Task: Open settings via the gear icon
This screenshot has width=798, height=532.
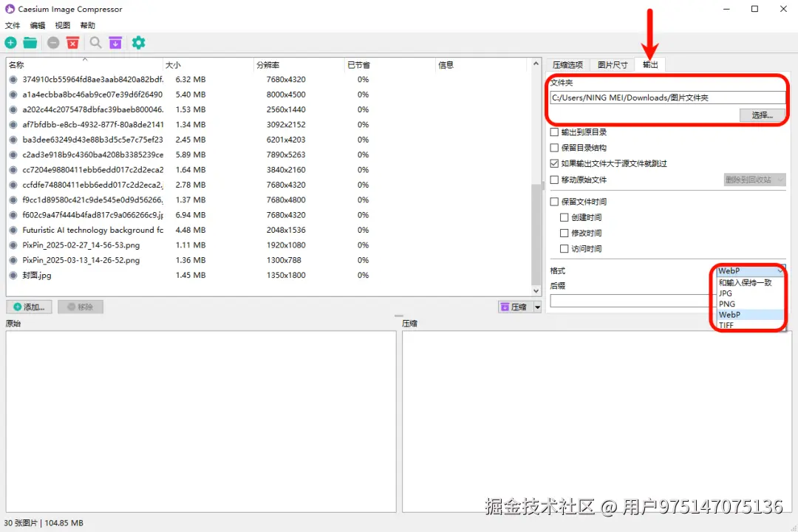Action: tap(138, 43)
